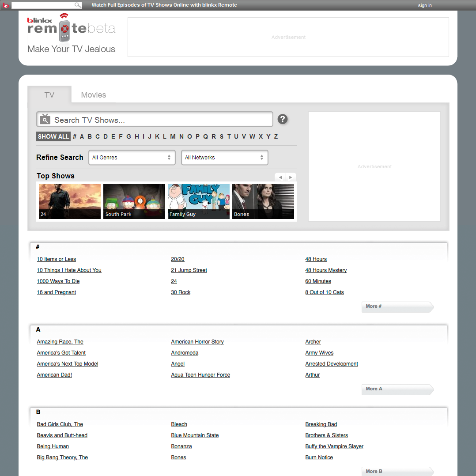The width and height of the screenshot is (476, 476).
Task: Filter shows by letter M
Action: 173,136
